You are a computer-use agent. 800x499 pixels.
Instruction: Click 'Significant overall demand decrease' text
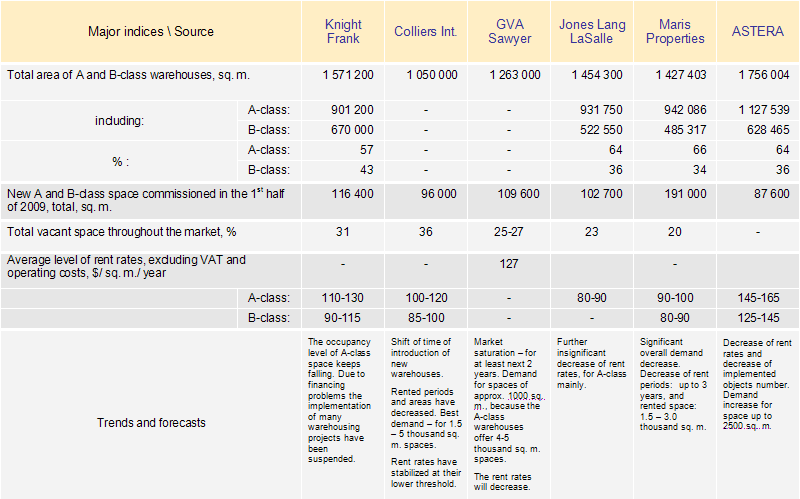674,384
